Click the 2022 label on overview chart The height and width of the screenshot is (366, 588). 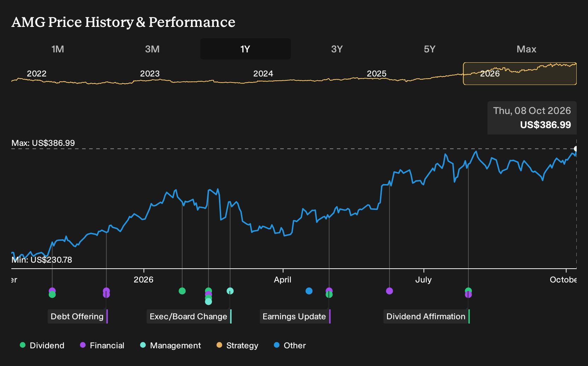[x=37, y=74]
